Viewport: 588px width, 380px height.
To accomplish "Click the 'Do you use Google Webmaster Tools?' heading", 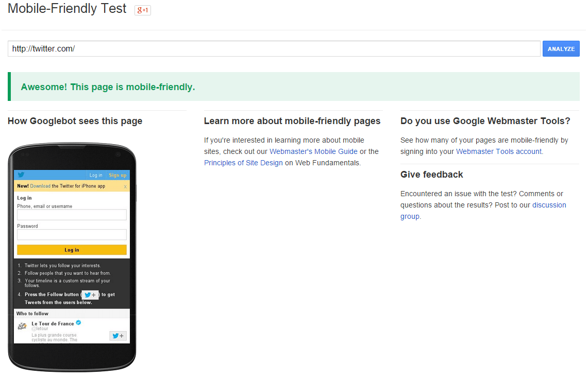I will (485, 121).
